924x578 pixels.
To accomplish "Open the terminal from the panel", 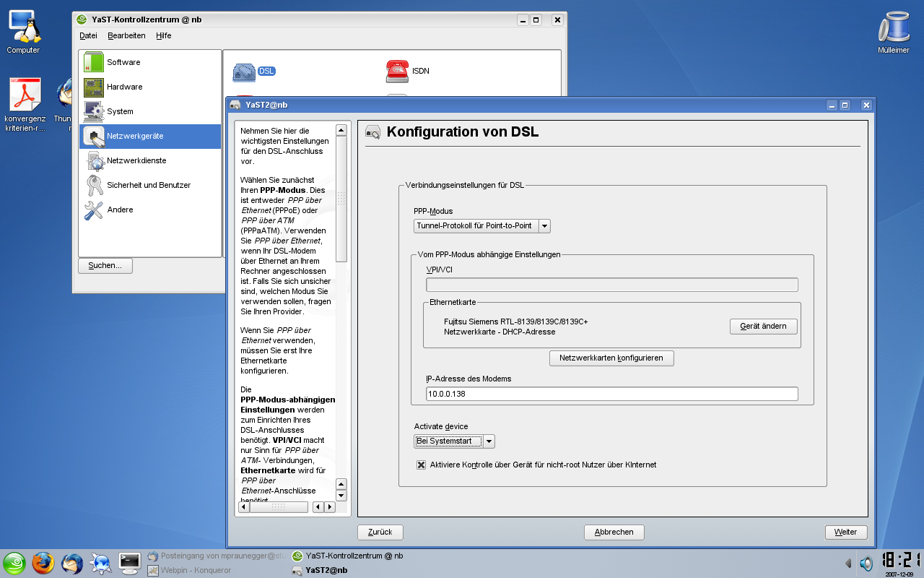I will click(129, 563).
